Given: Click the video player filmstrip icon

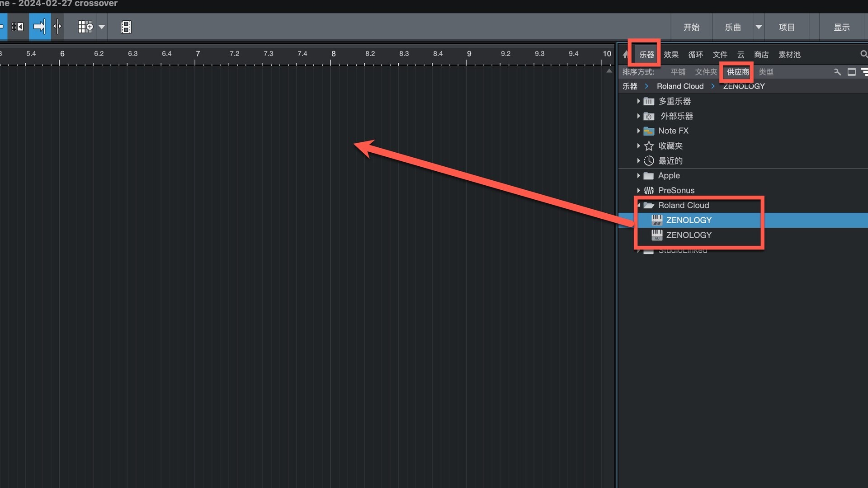Looking at the screenshot, I should click(126, 27).
